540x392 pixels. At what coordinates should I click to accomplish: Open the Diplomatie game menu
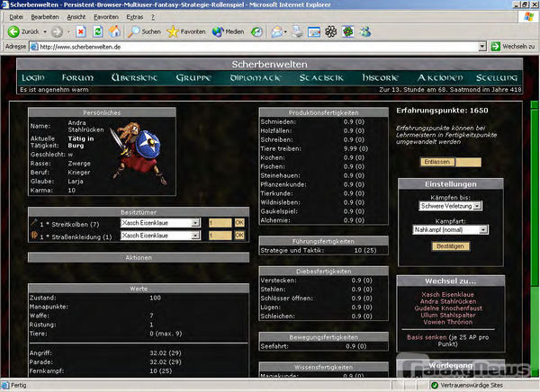pos(229,77)
